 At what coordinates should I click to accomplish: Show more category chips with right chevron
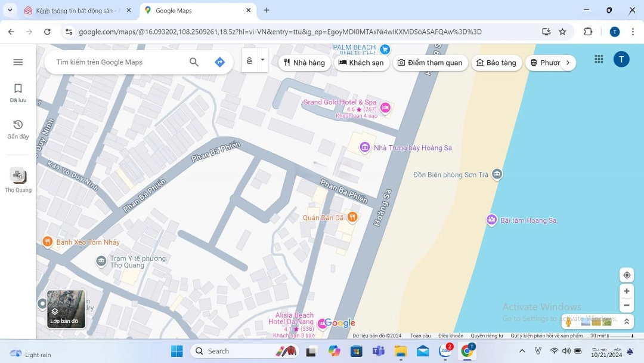pos(568,63)
